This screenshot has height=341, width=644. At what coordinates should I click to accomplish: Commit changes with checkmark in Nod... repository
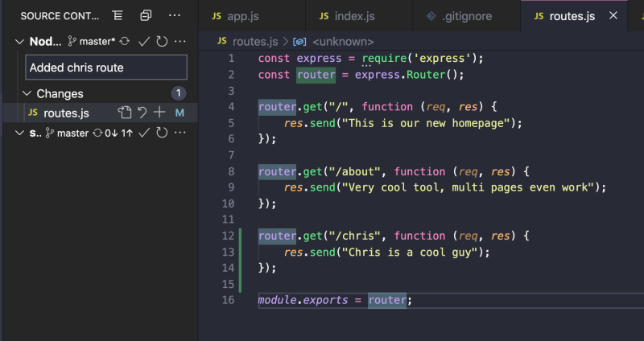coord(144,42)
